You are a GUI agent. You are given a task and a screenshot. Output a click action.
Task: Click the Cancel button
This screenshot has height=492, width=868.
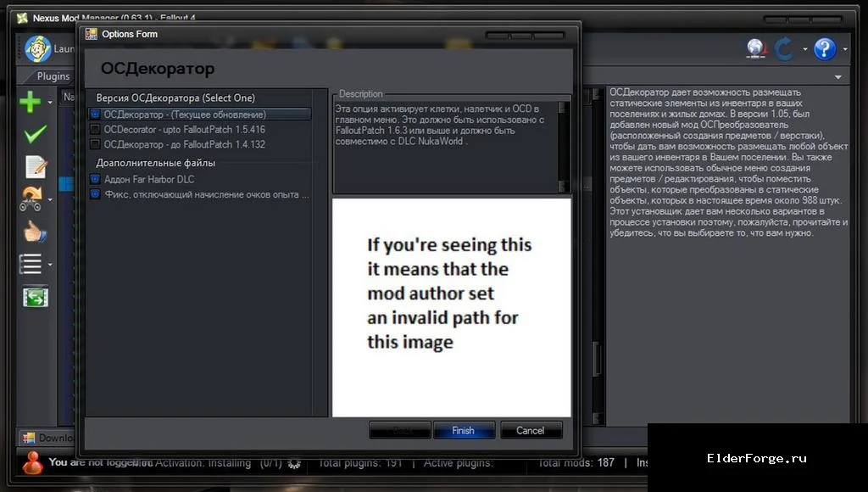tap(531, 431)
